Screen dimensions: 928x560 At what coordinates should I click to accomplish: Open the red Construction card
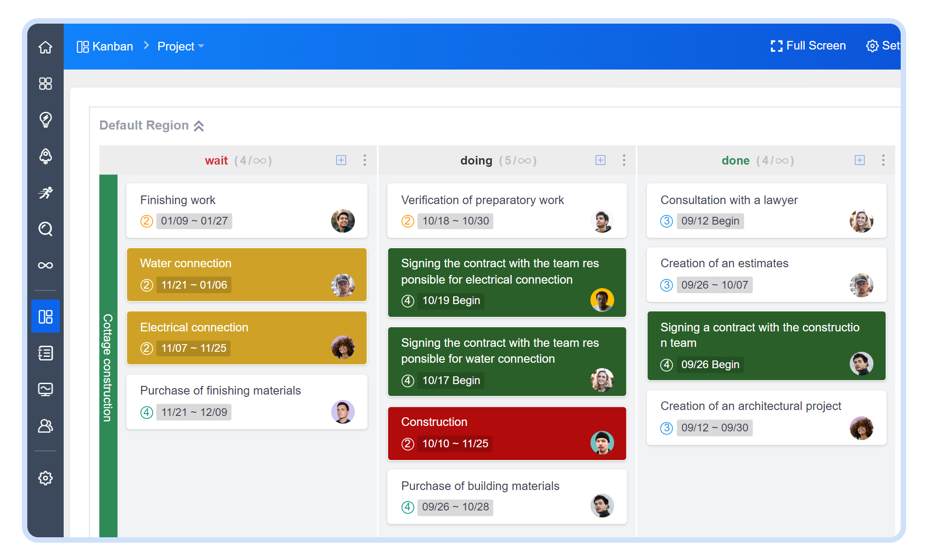(507, 433)
